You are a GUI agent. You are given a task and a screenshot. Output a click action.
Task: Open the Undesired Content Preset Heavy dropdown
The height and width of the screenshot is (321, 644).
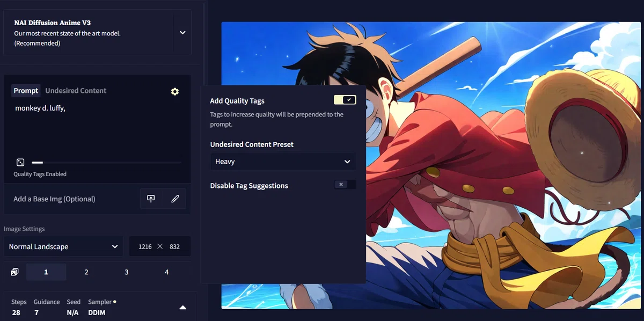click(283, 161)
